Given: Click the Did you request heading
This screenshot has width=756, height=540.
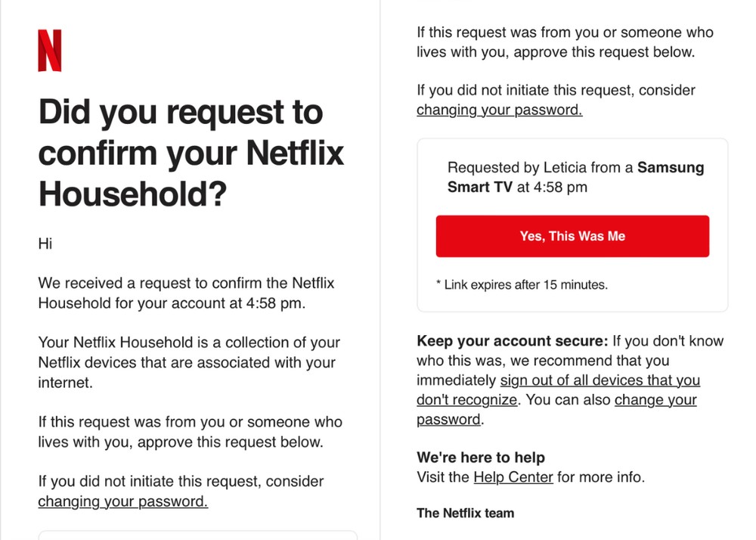Looking at the screenshot, I should [x=189, y=153].
